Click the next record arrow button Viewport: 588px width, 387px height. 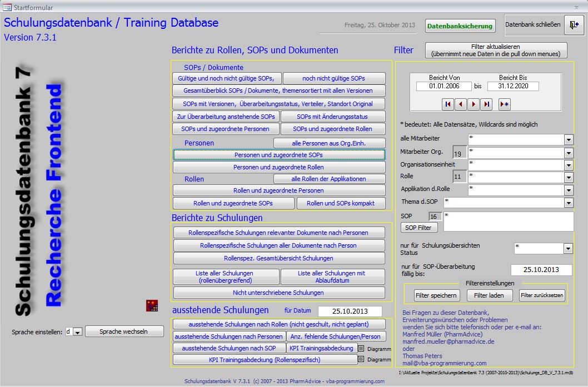tap(474, 104)
